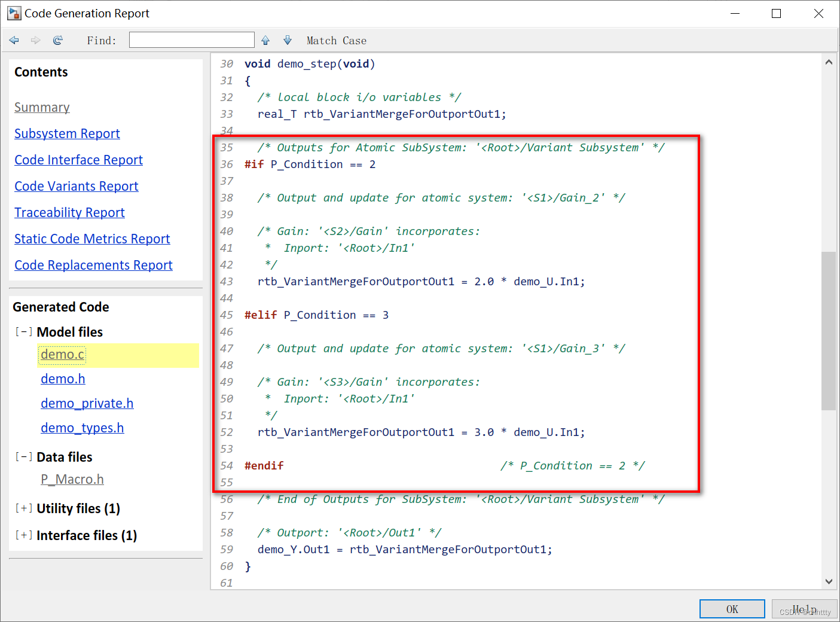This screenshot has height=622, width=840.
Task: Click the '#elif P_Condition == 3' line
Action: click(317, 315)
